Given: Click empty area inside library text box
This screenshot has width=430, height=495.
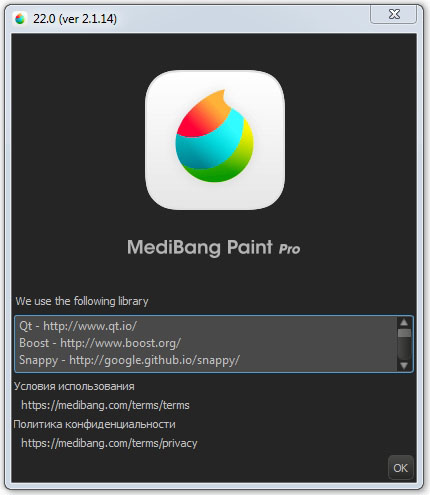Looking at the screenshot, I should tap(317, 343).
